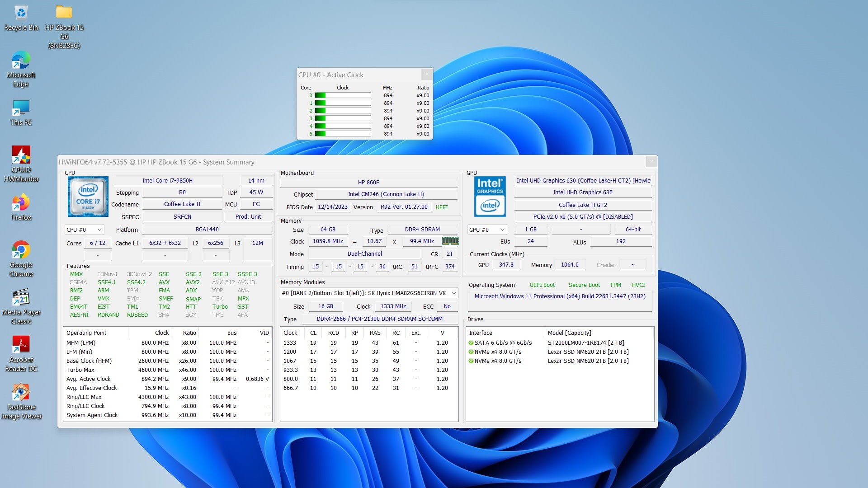Click the DDR4-2666 module type field
Image resolution: width=868 pixels, height=488 pixels.
click(x=379, y=319)
